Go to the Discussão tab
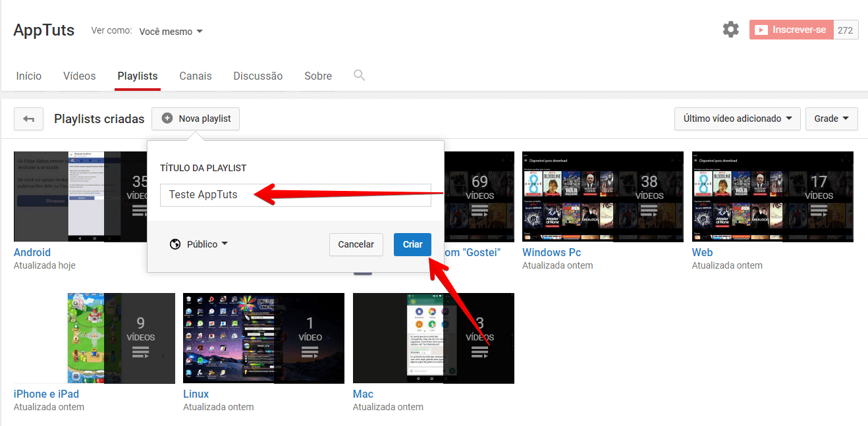The width and height of the screenshot is (868, 426). pos(258,76)
